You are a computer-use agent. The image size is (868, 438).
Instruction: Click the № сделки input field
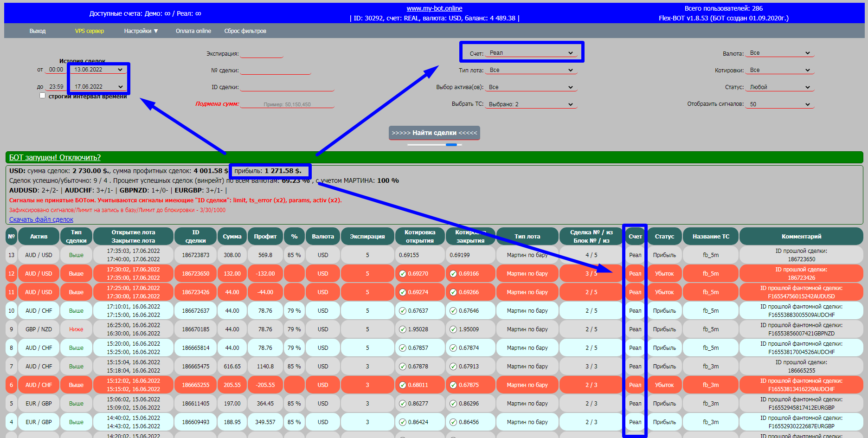click(x=276, y=70)
